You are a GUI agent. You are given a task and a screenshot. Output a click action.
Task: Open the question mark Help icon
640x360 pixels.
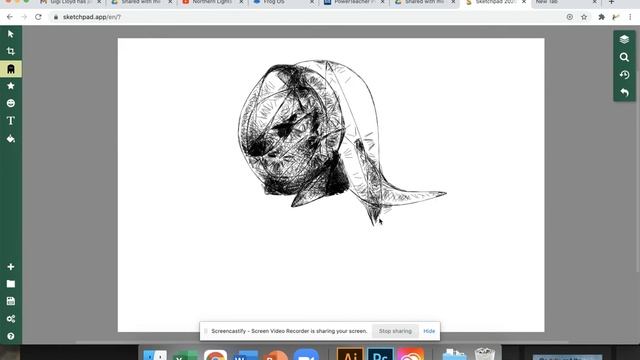(11, 336)
